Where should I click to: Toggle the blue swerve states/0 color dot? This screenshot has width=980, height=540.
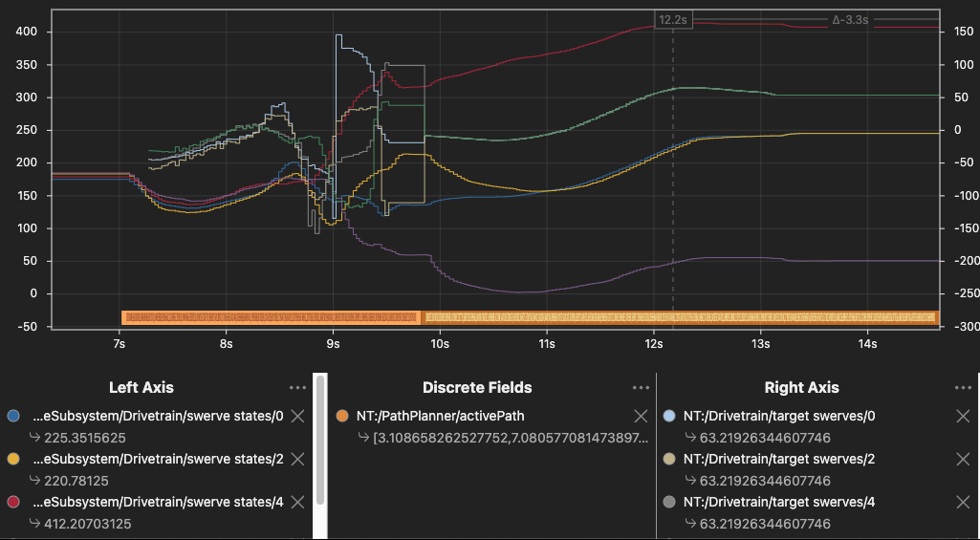tap(13, 417)
